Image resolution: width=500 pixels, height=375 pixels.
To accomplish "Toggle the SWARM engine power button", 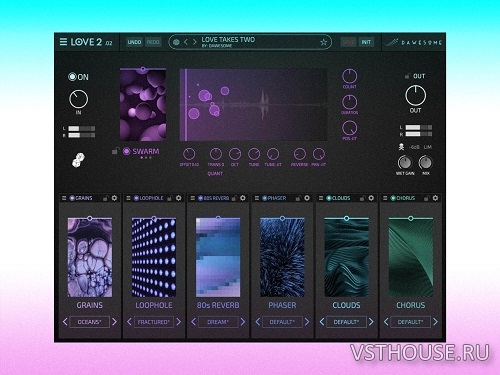I will point(126,151).
